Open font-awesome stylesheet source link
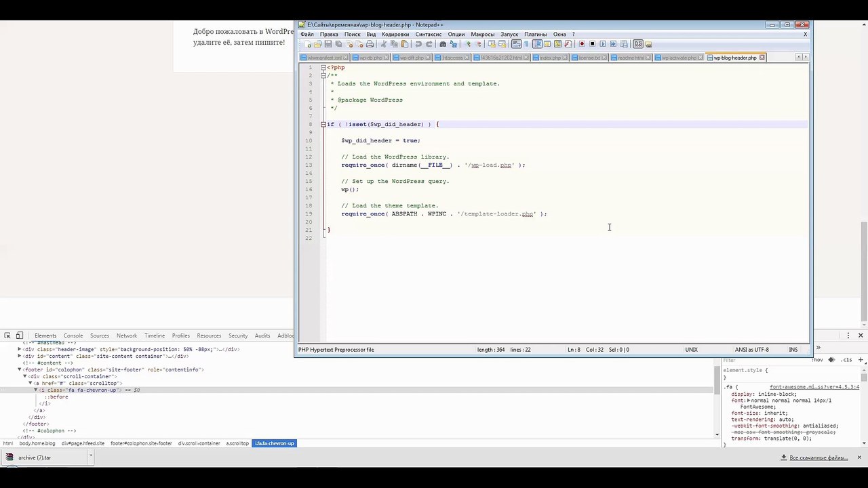Viewport: 868px width, 488px height. pos(814,387)
